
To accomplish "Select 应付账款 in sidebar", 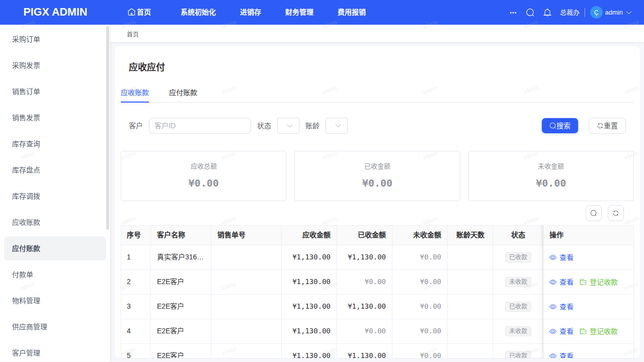I will [x=55, y=248].
